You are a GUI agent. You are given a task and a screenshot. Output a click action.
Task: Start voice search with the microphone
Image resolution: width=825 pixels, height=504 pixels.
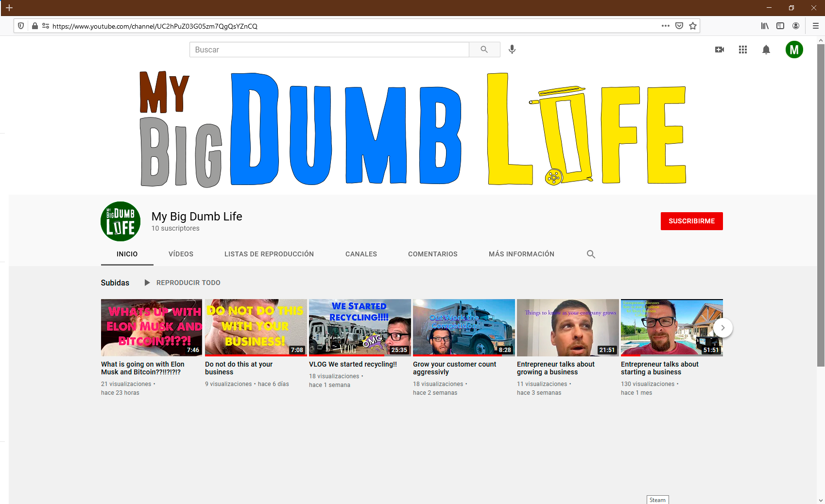(512, 50)
